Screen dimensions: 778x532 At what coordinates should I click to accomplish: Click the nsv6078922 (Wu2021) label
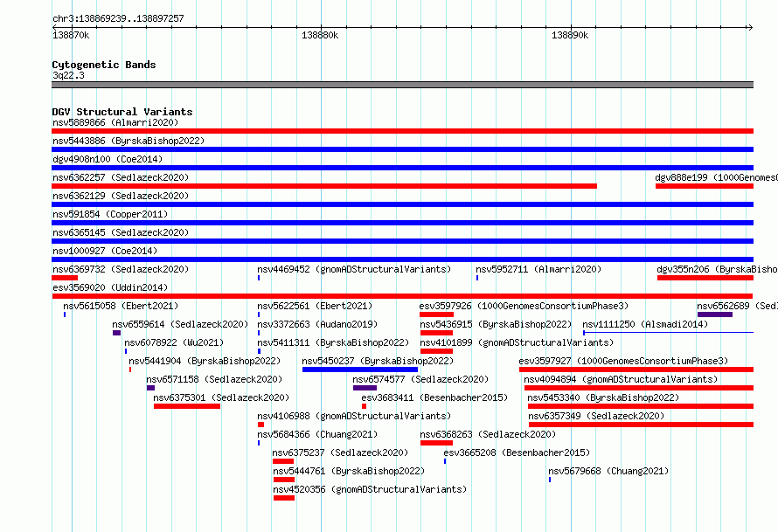coord(174,342)
